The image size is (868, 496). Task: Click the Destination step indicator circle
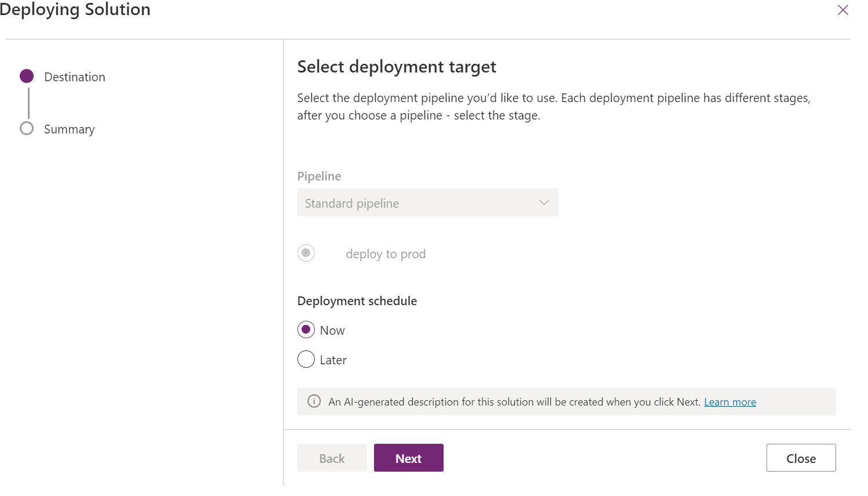tap(27, 76)
